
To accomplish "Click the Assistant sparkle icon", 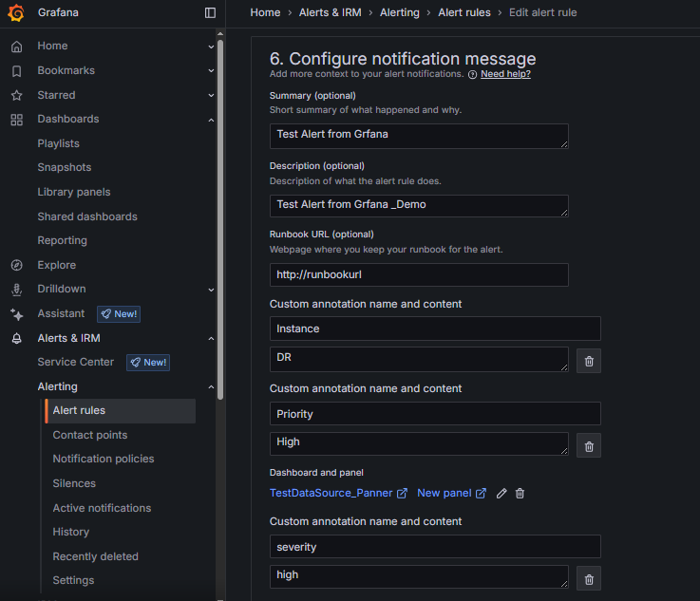I will [x=16, y=314].
